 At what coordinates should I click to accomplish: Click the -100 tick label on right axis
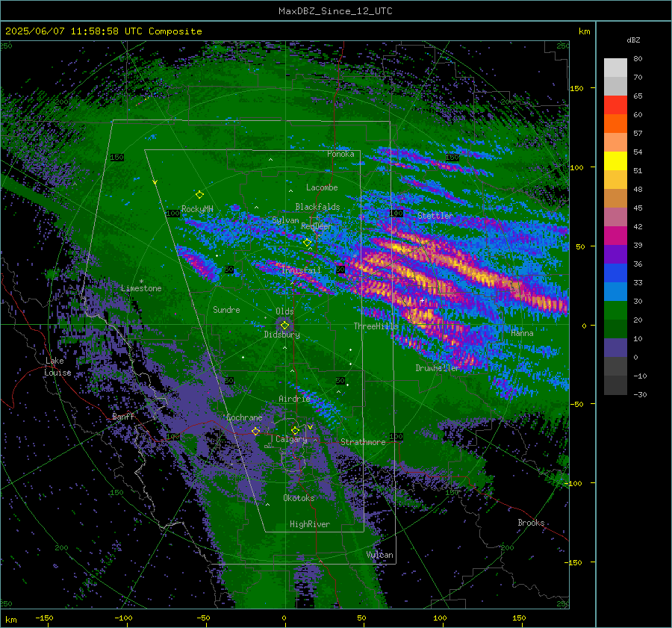click(x=575, y=483)
